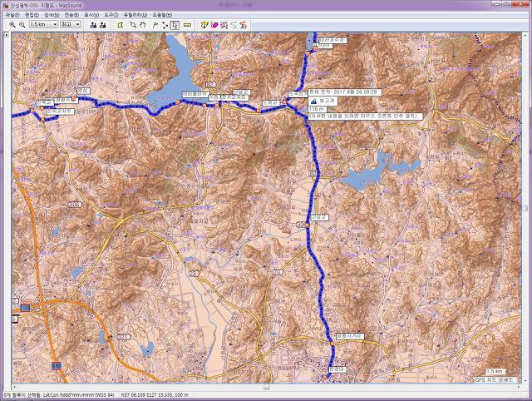Click the Send to Device icon
The image size is (532, 401).
point(93,25)
